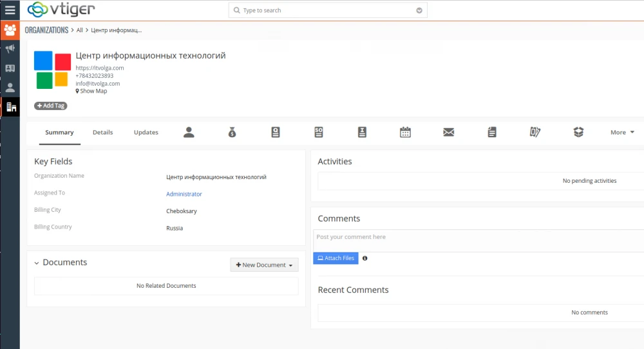Screen dimensions: 644x349
Task: Focus the Type to search field
Action: tap(328, 10)
